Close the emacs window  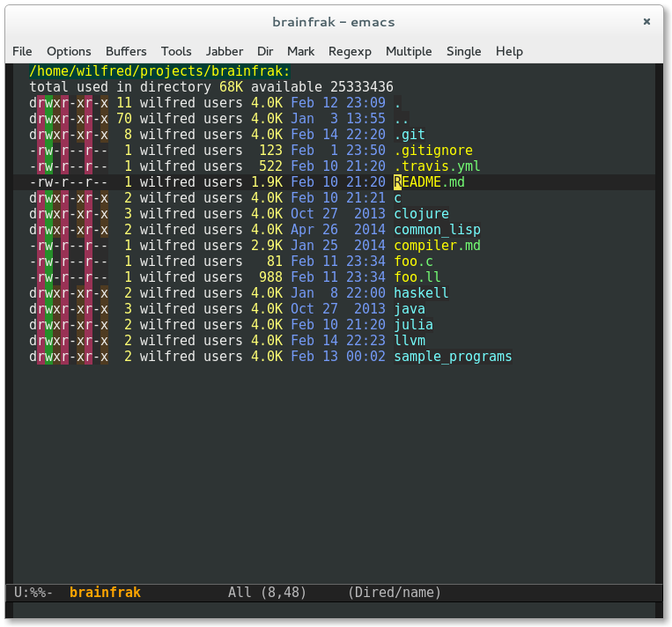(x=648, y=21)
